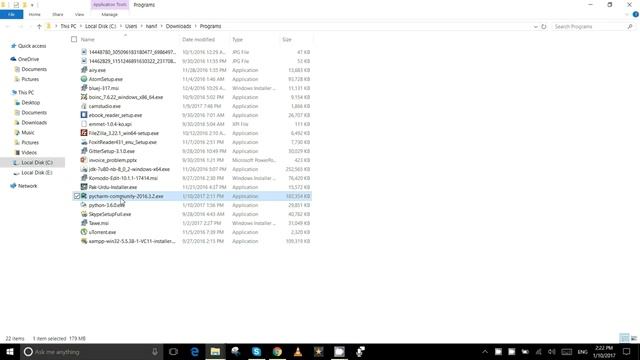Screen dimensions: 640x360
Task: Show hidden system tray icons
Action: point(485,351)
